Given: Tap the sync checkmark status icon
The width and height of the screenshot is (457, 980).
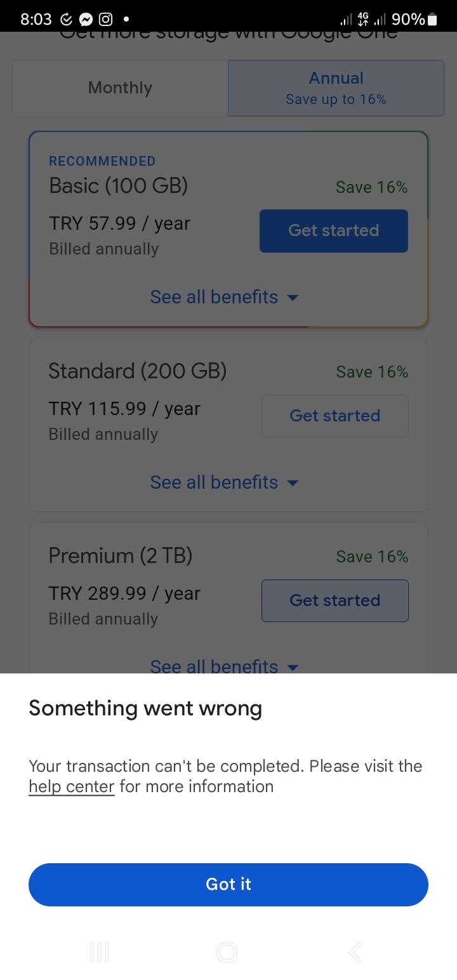Looking at the screenshot, I should [x=66, y=20].
